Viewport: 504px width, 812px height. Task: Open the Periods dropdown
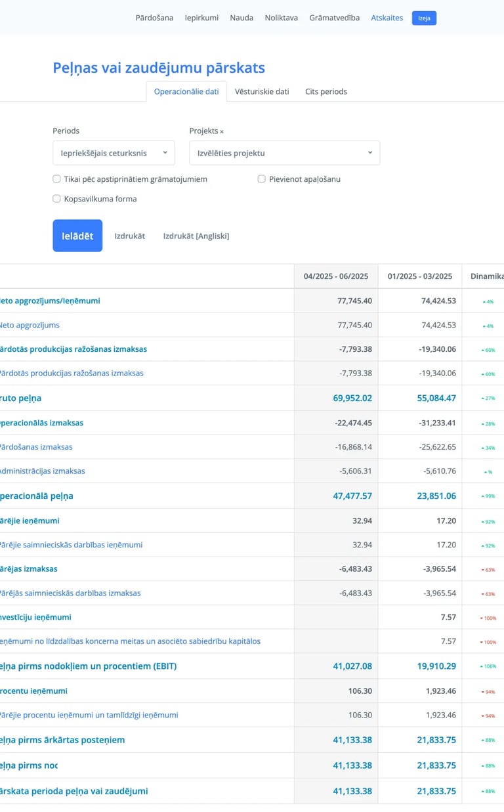[114, 153]
